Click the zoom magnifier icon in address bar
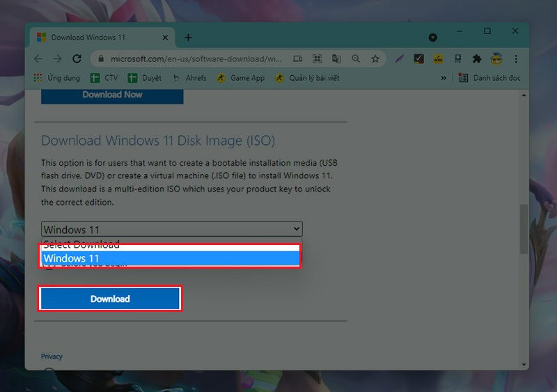The width and height of the screenshot is (557, 392). (356, 59)
